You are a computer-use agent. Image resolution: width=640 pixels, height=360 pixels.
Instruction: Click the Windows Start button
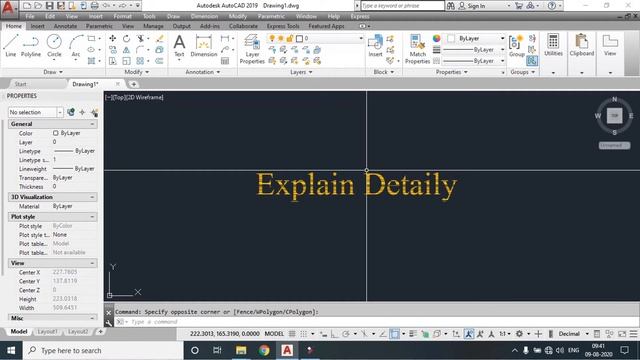point(11,350)
